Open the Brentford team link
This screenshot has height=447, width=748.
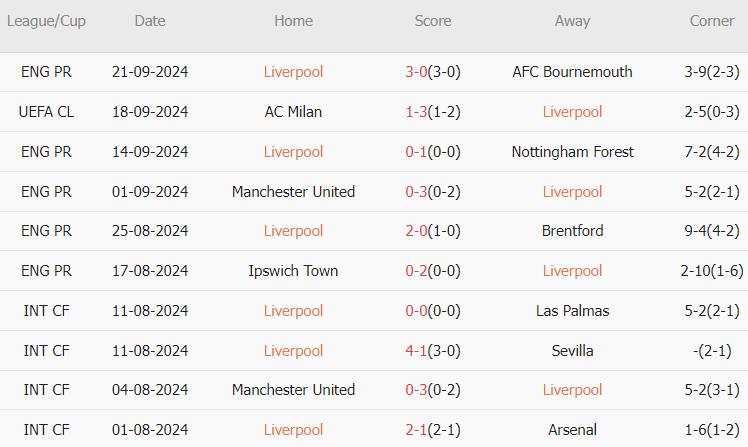pos(572,231)
